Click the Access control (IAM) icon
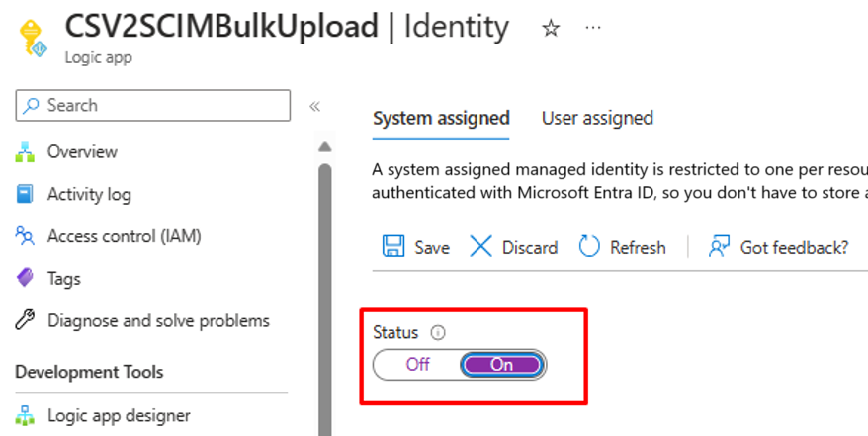This screenshot has height=436, width=868. pos(25,236)
